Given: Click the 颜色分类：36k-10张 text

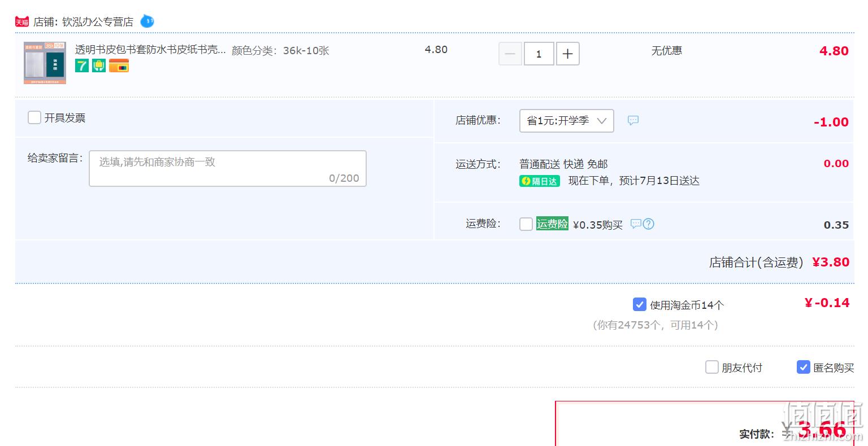Looking at the screenshot, I should [x=280, y=50].
